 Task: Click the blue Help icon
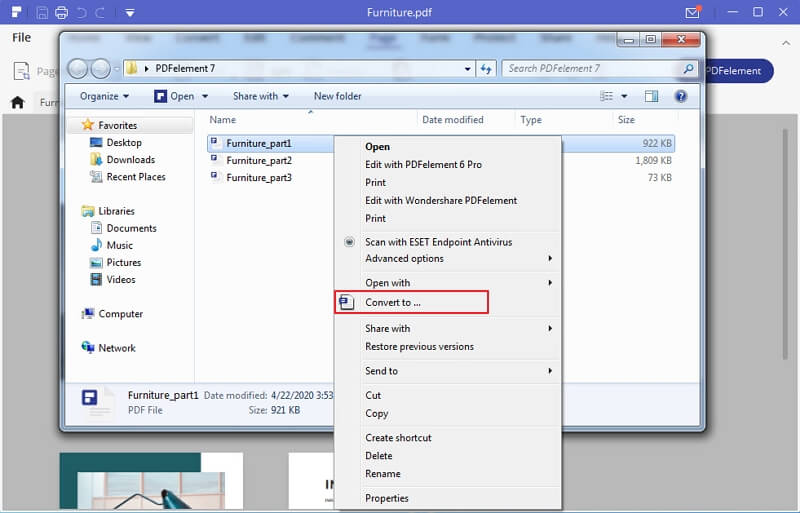click(x=681, y=96)
